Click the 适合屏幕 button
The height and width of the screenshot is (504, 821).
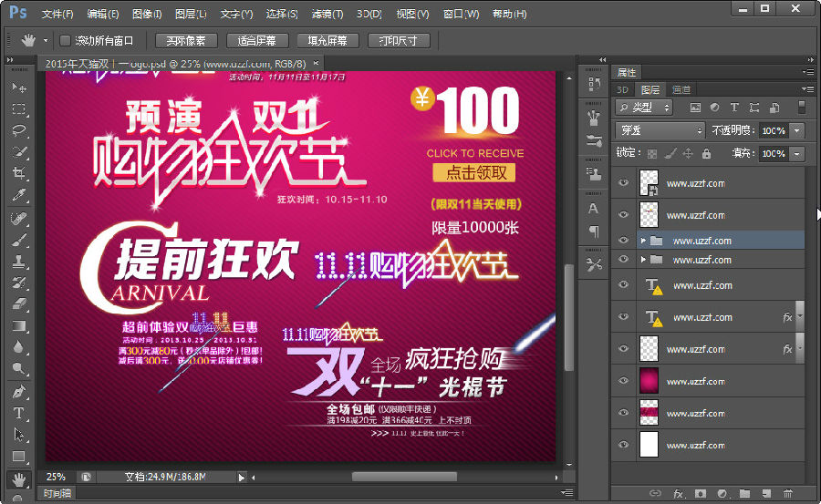pos(256,40)
